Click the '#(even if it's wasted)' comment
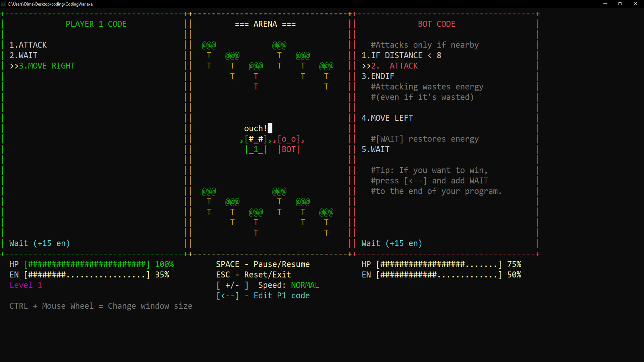The image size is (644, 362). pyautogui.click(x=422, y=97)
